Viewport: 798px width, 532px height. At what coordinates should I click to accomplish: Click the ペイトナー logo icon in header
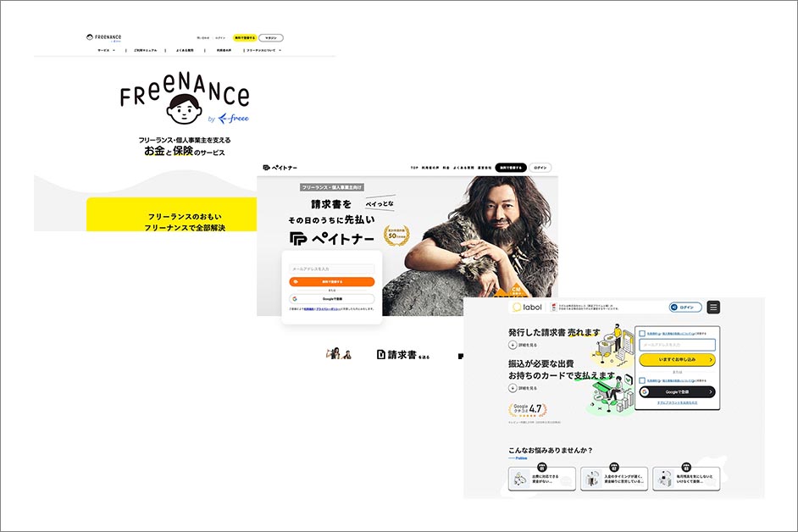265,167
